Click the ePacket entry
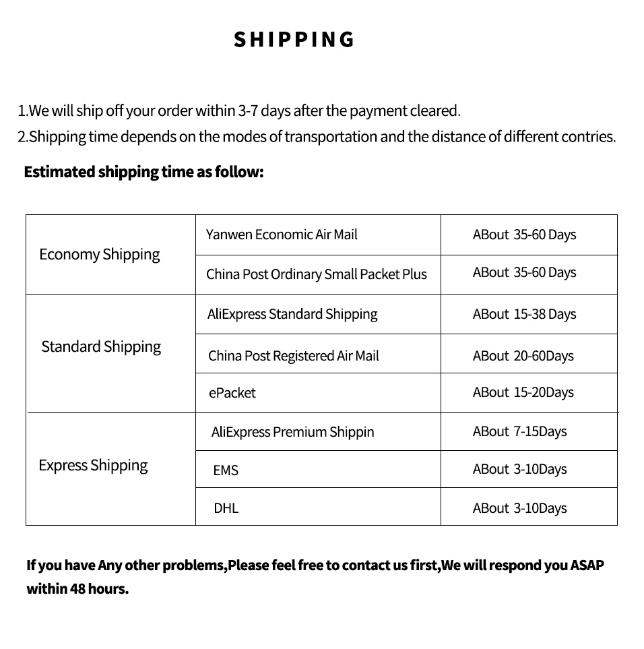644x649 pixels. (232, 393)
